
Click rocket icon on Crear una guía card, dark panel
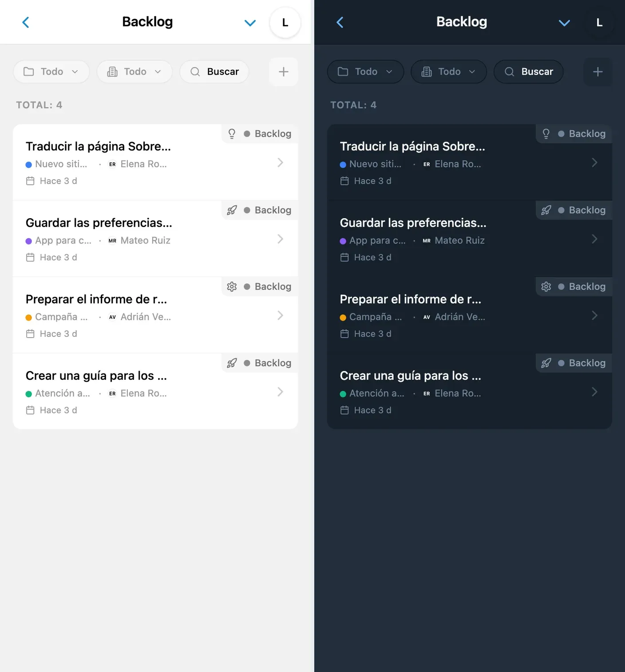coord(546,363)
